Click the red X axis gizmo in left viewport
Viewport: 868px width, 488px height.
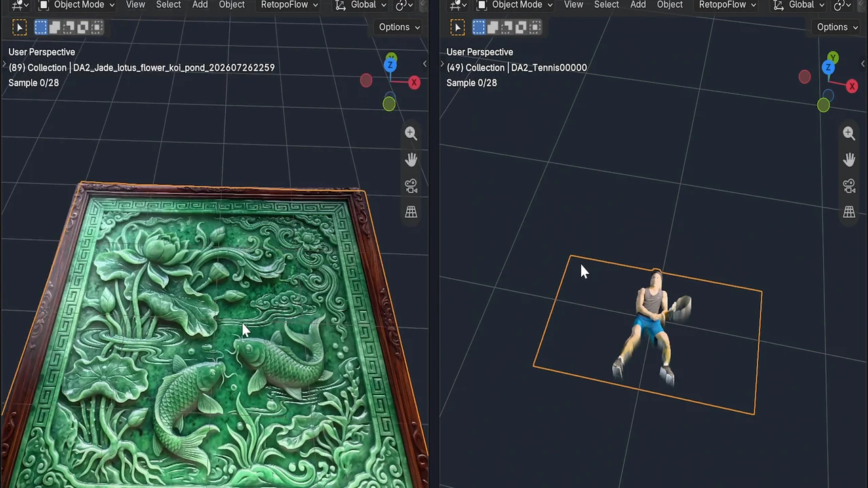pos(414,83)
